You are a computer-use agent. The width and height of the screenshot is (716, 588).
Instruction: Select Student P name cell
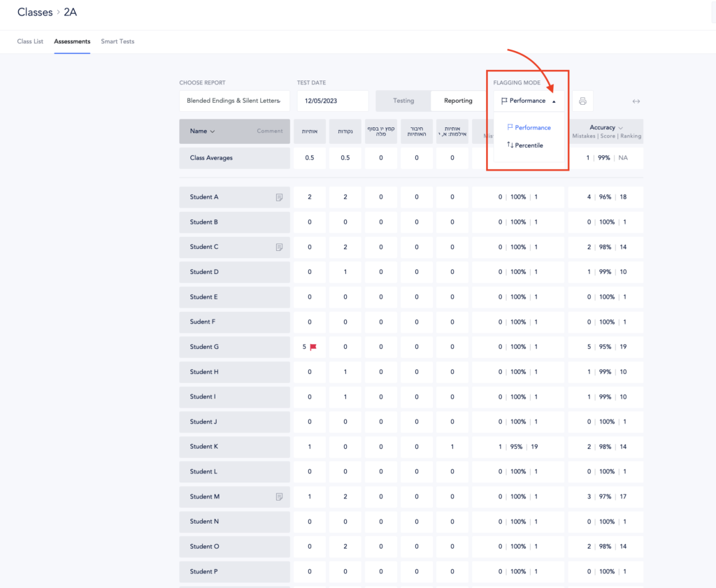[234, 571]
